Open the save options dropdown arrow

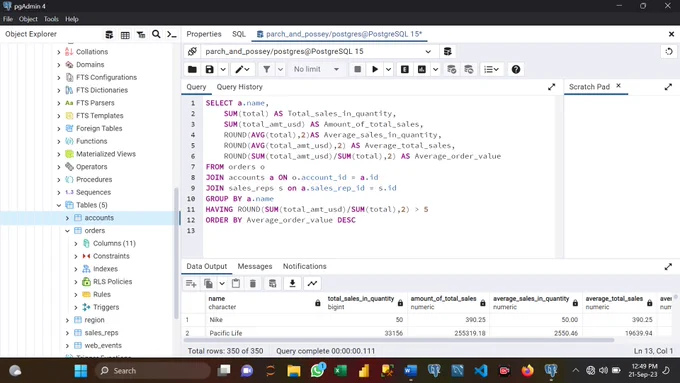[223, 69]
